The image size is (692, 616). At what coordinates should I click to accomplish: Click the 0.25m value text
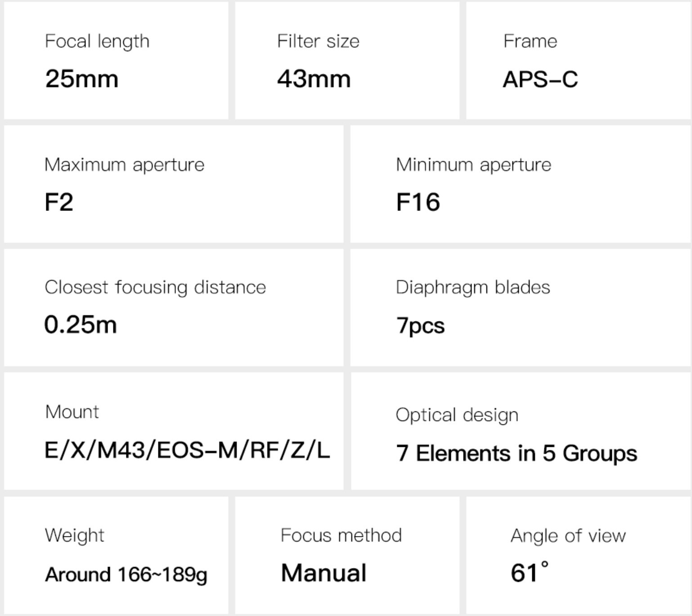81,325
